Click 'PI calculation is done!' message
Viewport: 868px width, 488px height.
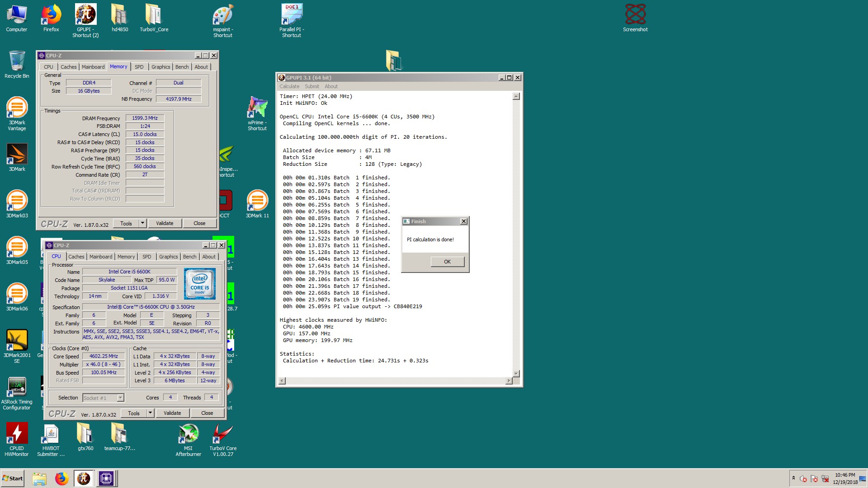point(430,239)
